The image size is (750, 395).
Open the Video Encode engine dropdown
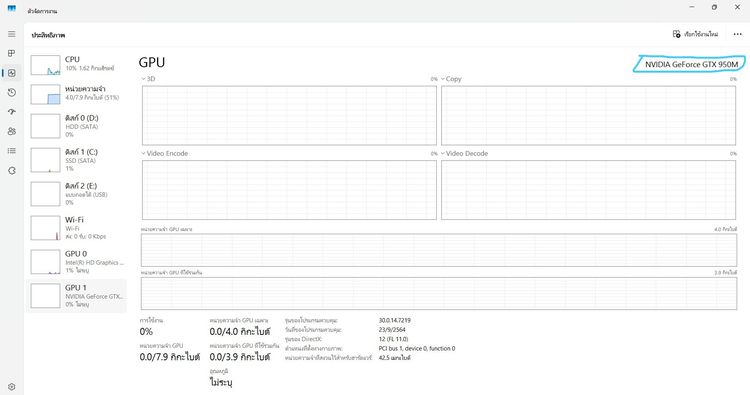[x=165, y=154]
